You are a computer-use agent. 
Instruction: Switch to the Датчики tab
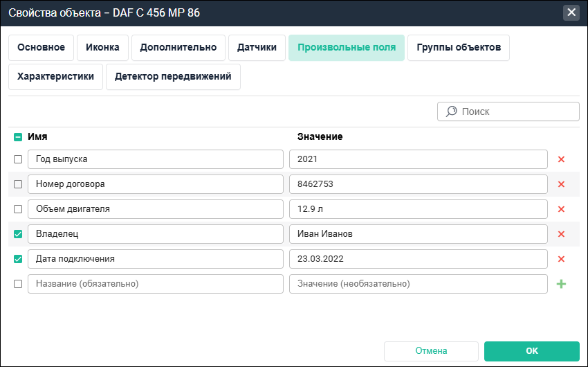(x=257, y=48)
